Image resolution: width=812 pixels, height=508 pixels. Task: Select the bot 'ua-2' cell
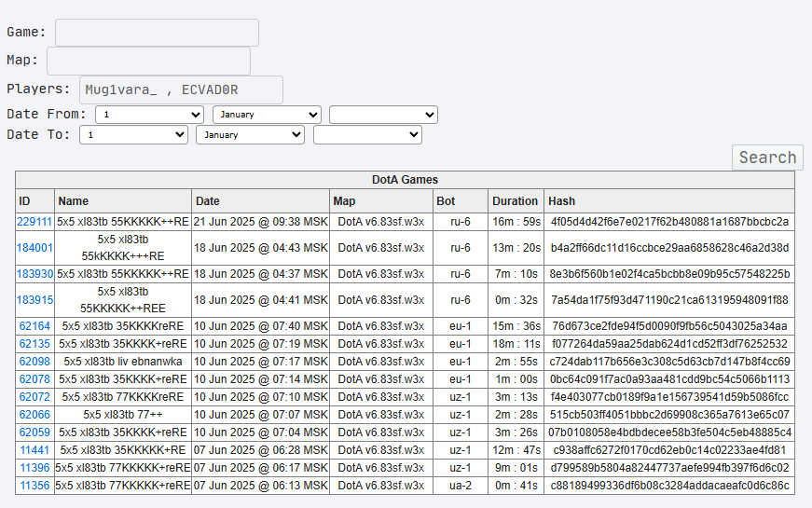click(461, 486)
